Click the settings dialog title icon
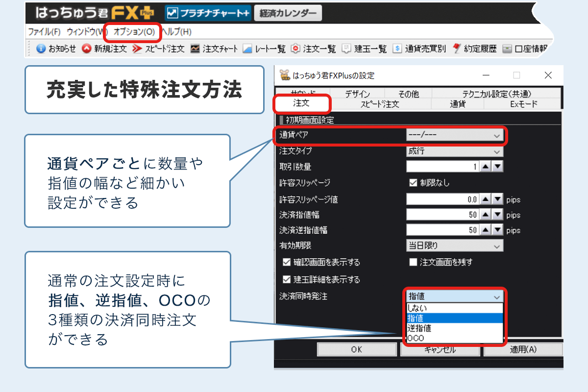Viewport: 588px width, 392px height. [285, 75]
